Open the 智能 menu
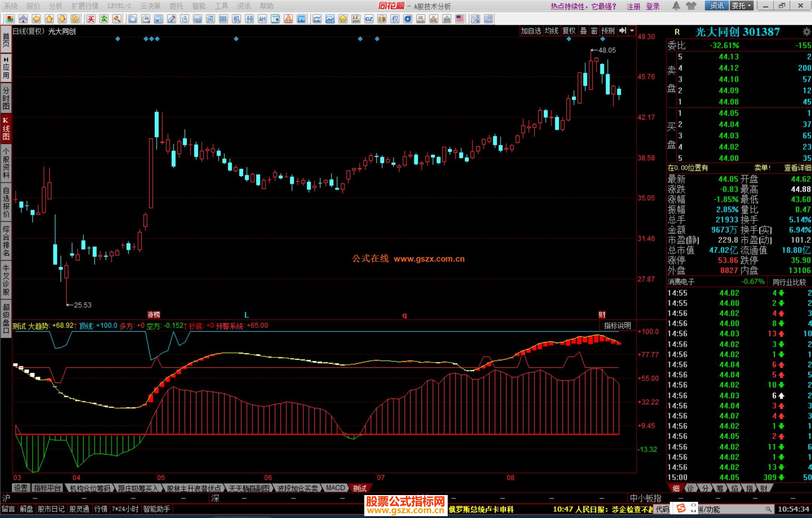 pos(198,6)
